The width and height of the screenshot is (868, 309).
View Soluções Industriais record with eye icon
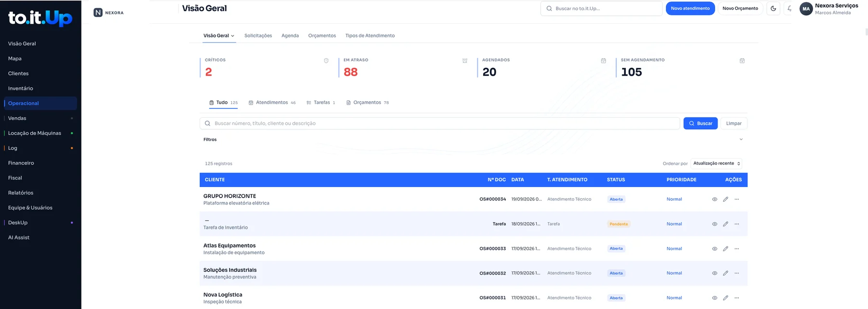[715, 273]
